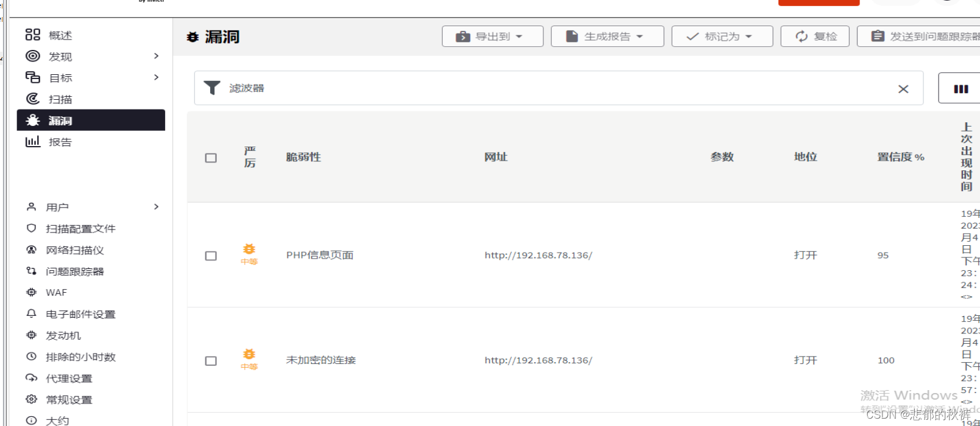This screenshot has width=980, height=426.
Task: Click the WAF settings icon
Action: pos(32,292)
